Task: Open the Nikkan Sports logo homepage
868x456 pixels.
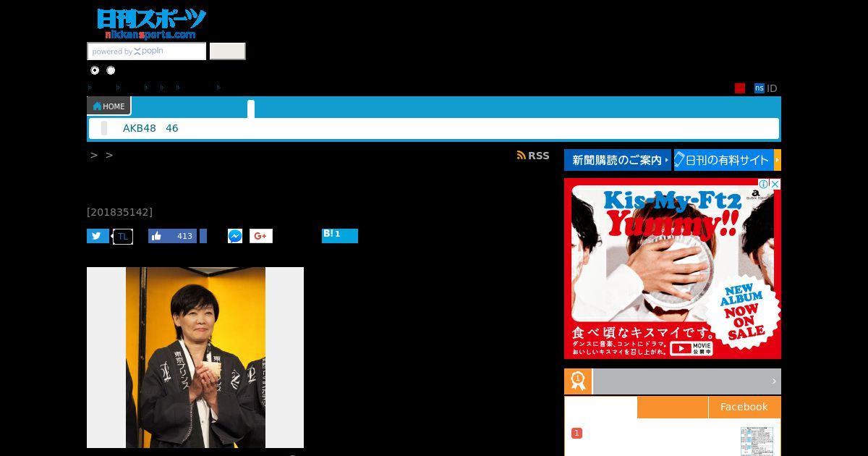Action: (x=151, y=24)
